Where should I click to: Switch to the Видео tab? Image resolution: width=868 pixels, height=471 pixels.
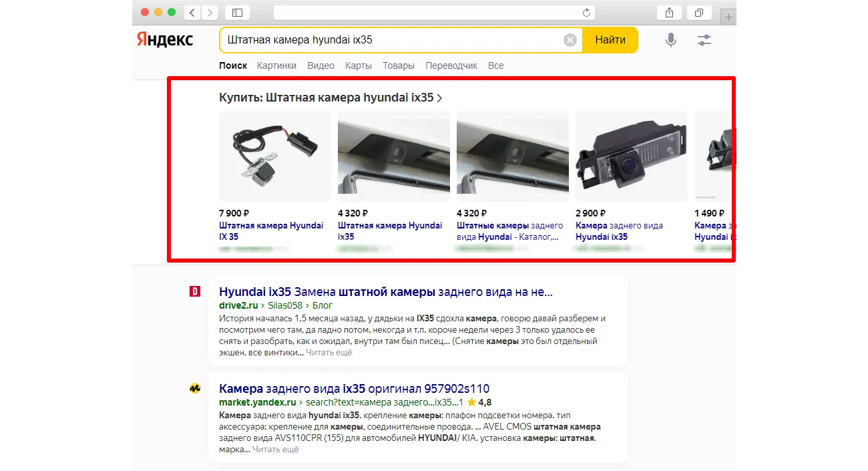click(x=321, y=65)
